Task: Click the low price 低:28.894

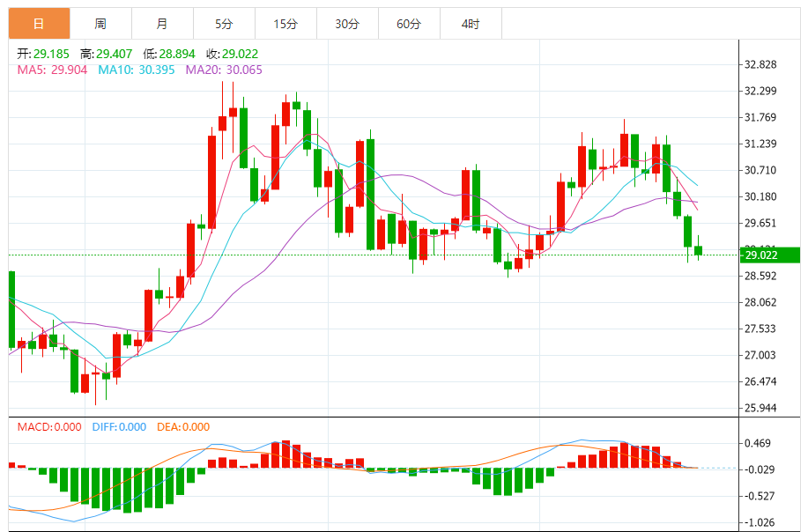Action: point(169,54)
